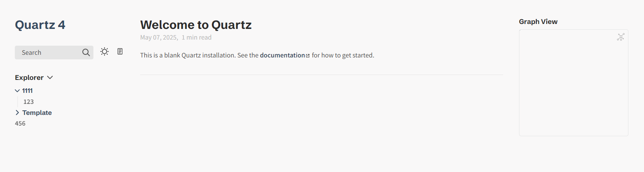The image size is (644, 172).
Task: Click into the Search field
Action: 54,53
